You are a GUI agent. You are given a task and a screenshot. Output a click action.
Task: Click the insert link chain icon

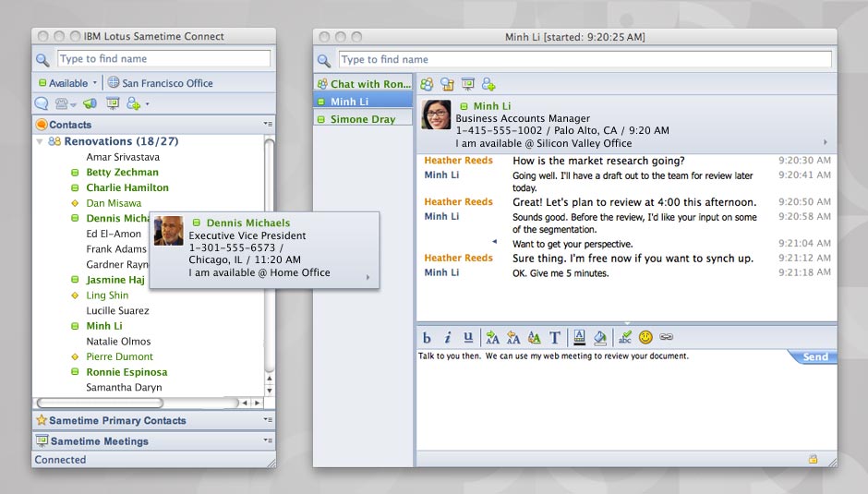click(666, 337)
